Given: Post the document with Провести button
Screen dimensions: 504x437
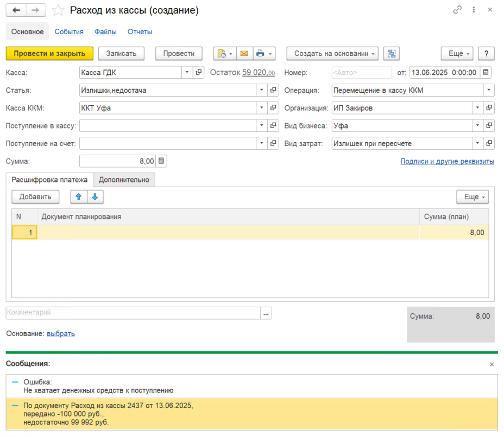Looking at the screenshot, I should [x=179, y=54].
